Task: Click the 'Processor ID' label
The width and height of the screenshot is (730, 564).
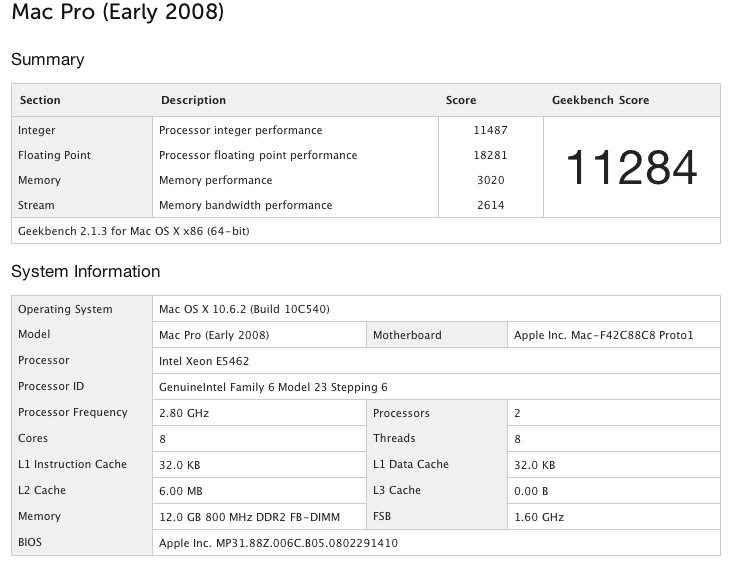Action: [51, 387]
